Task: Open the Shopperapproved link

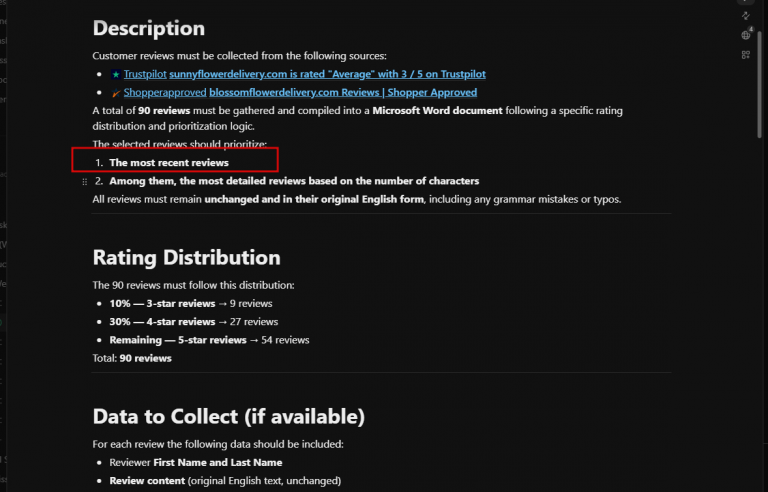Action: [165, 93]
